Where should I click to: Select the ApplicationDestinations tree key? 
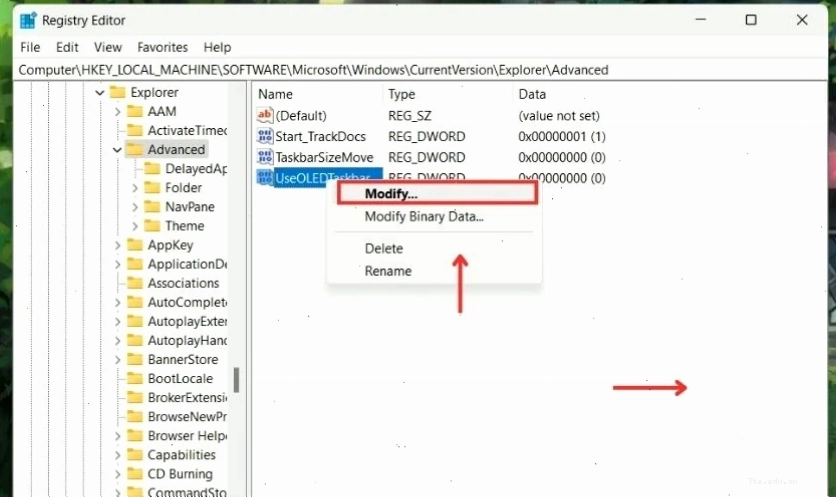[187, 264]
